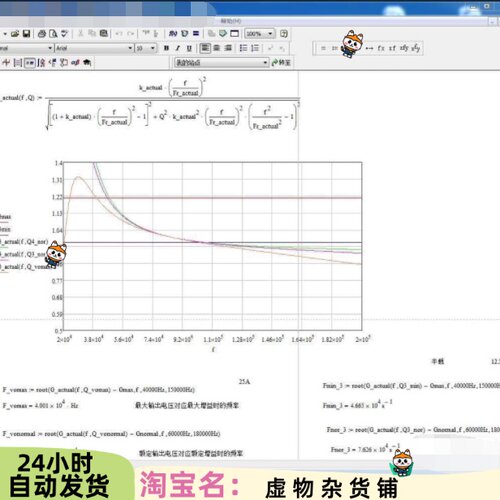Print the worksheet with the printer icon

(x=42, y=34)
